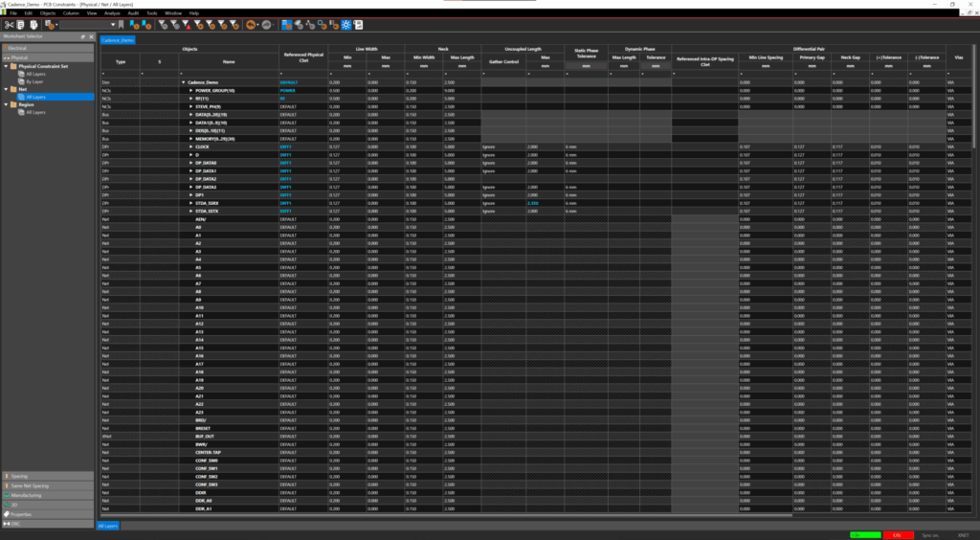980x540 pixels.
Task: Expand the POWER_GROUP(10) net class
Action: click(x=191, y=91)
